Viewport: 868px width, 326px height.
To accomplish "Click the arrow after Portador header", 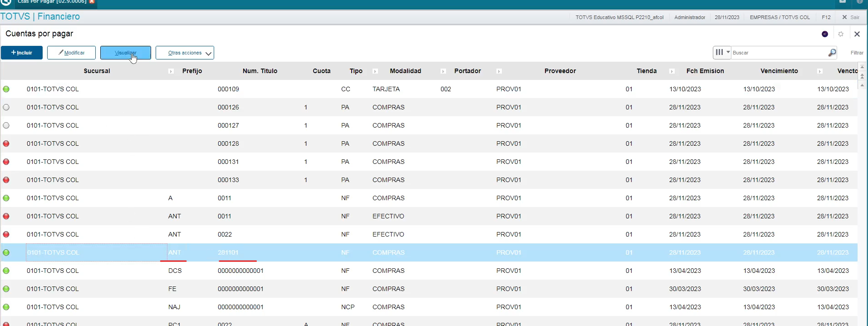I will [499, 71].
